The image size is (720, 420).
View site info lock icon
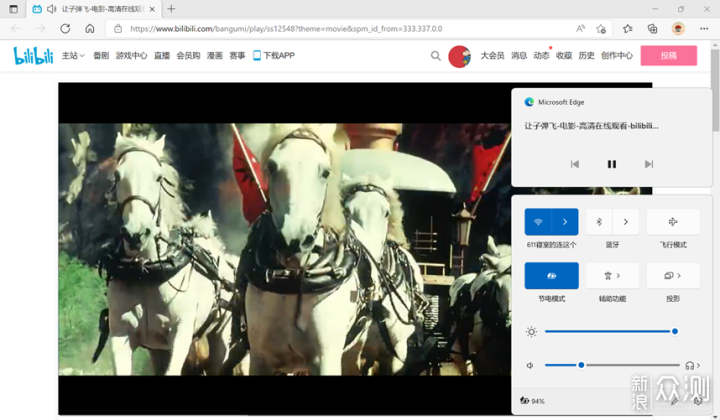[118, 28]
